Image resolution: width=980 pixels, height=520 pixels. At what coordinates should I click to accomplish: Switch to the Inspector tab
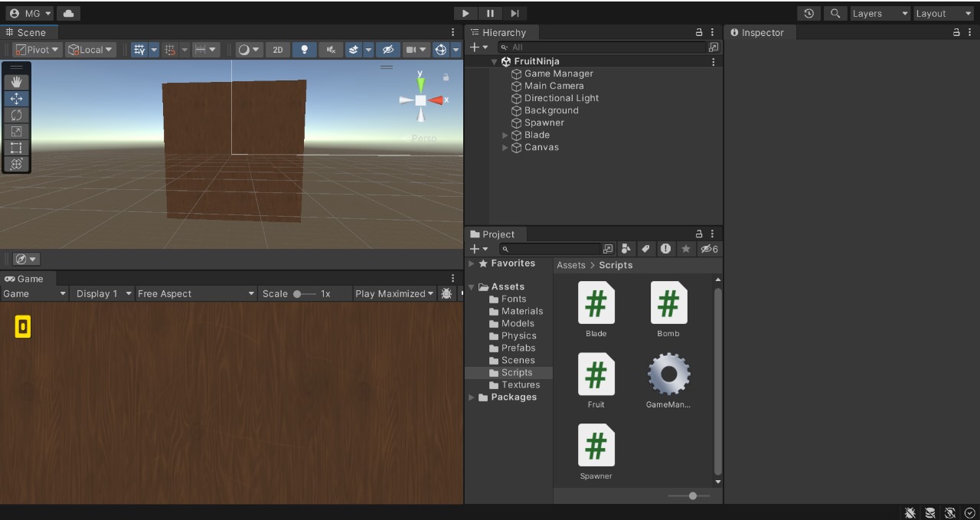[x=756, y=32]
